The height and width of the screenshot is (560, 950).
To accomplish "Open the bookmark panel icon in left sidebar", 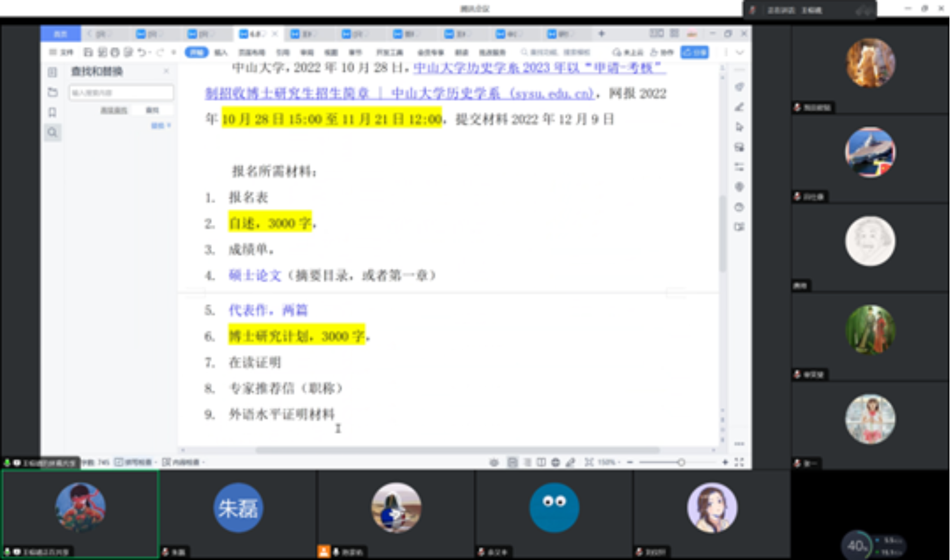I will click(x=52, y=113).
